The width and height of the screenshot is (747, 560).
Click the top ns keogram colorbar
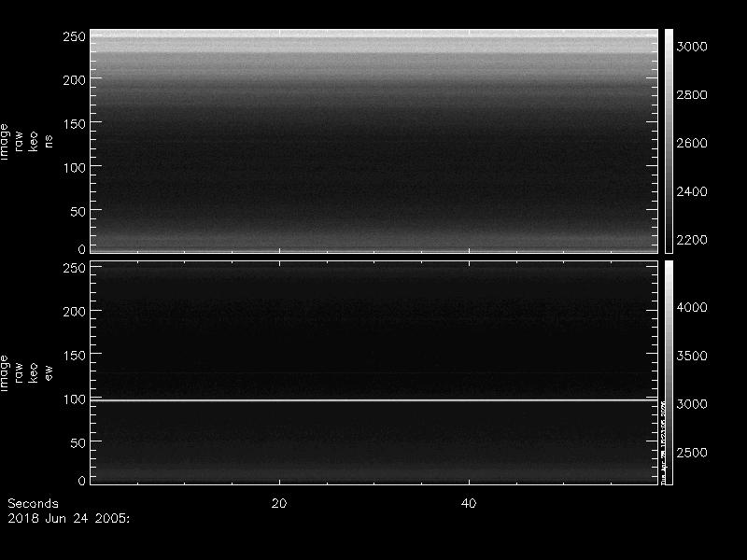point(669,141)
